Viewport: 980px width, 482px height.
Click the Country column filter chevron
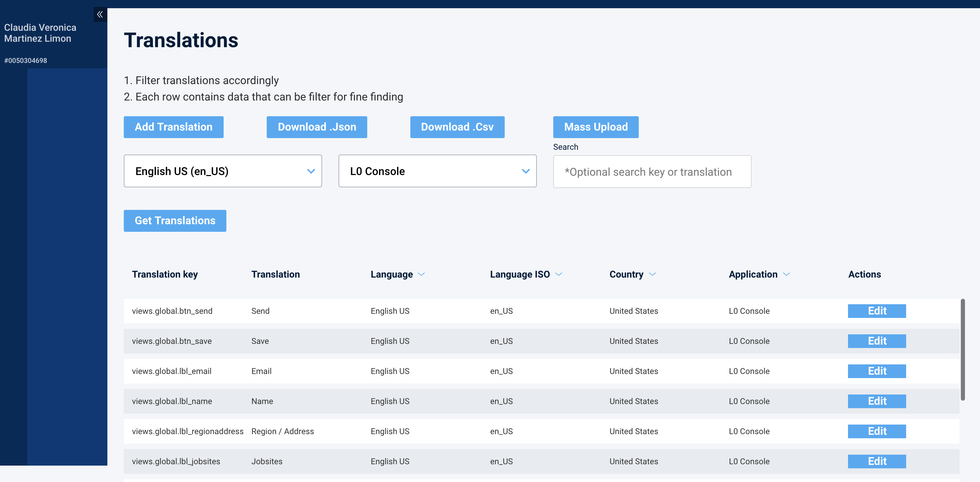652,274
